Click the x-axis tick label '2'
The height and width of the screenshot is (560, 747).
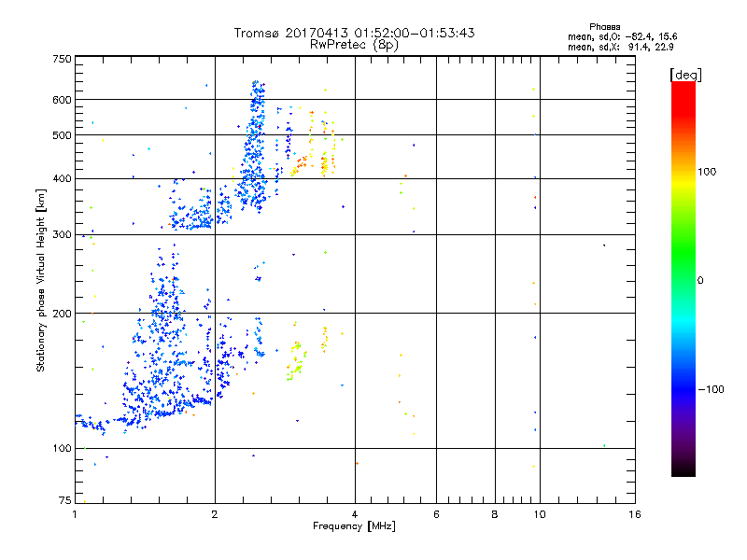pos(215,514)
